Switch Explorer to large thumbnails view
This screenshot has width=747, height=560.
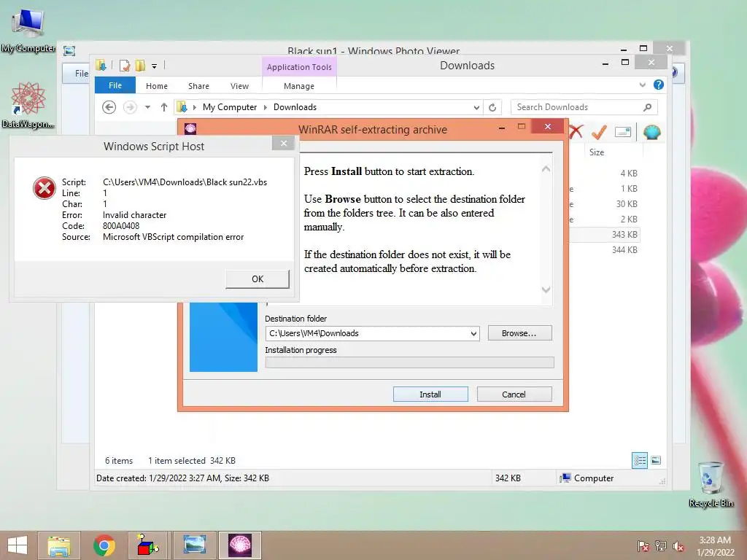(656, 460)
